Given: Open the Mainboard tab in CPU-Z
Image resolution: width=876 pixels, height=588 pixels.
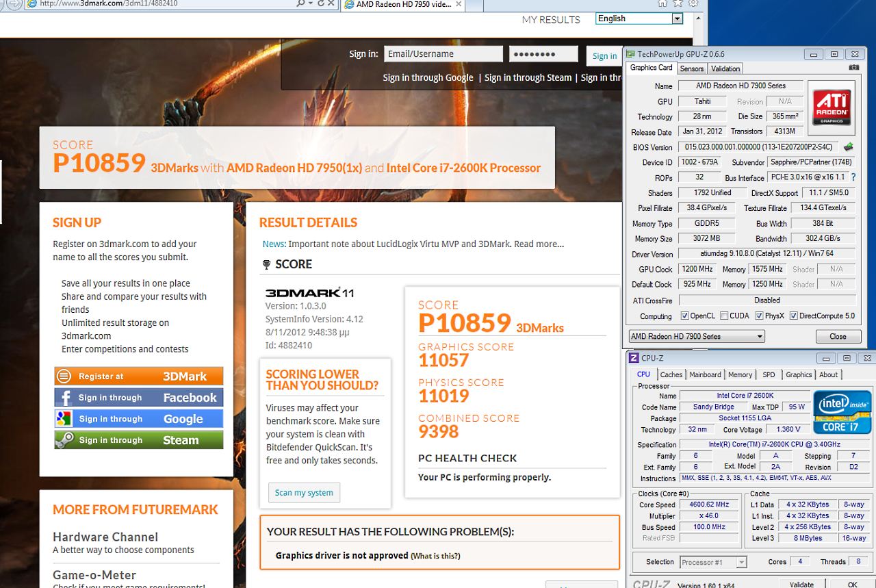Looking at the screenshot, I should (x=705, y=374).
